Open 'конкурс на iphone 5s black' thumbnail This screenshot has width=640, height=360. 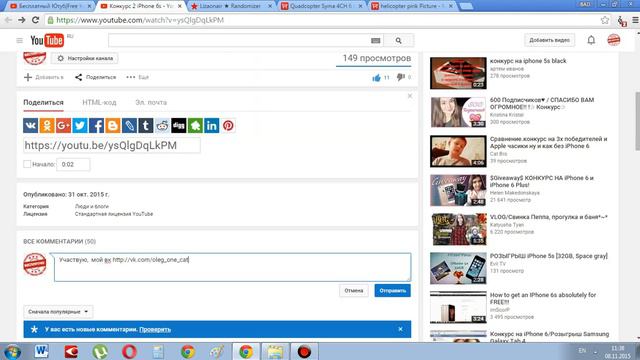(458, 73)
